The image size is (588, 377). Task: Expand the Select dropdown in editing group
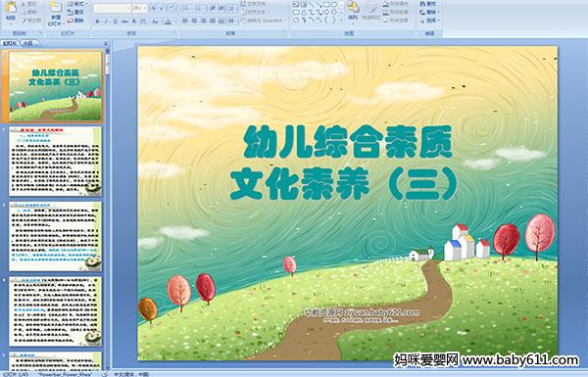pos(430,21)
